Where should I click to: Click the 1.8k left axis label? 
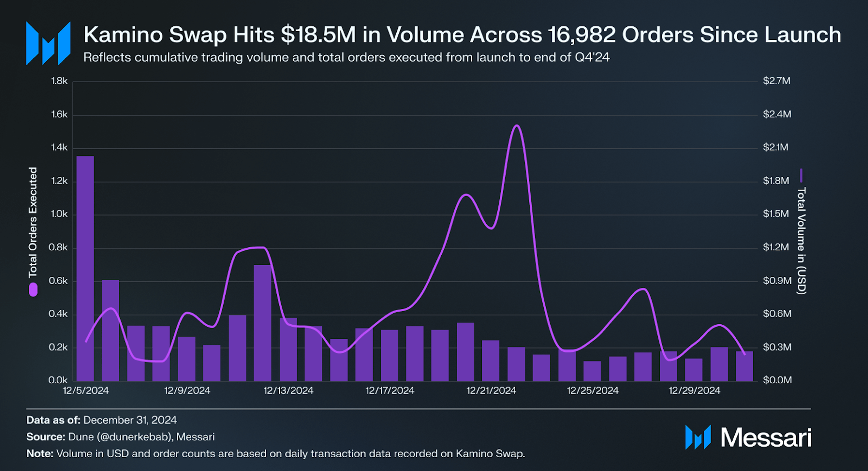pyautogui.click(x=59, y=81)
